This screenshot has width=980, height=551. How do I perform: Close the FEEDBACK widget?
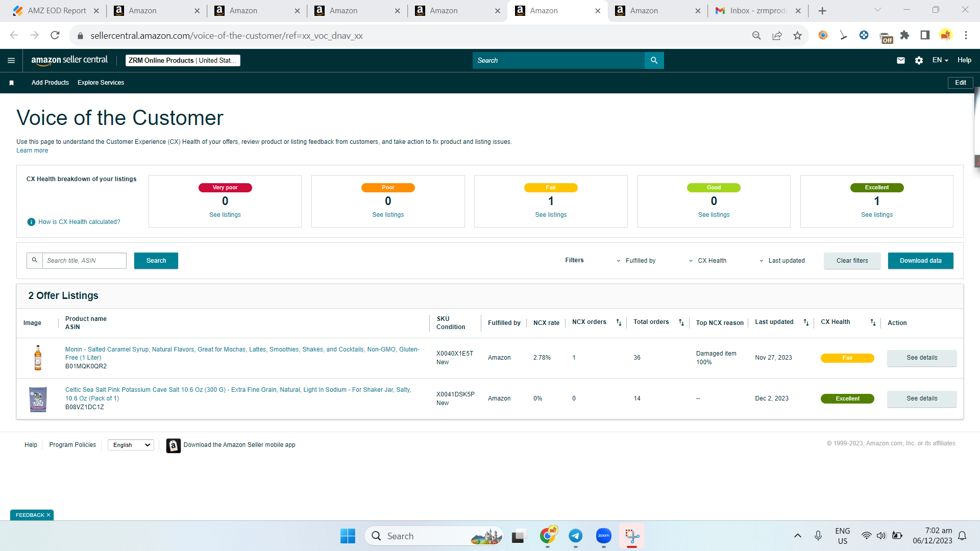(x=48, y=515)
